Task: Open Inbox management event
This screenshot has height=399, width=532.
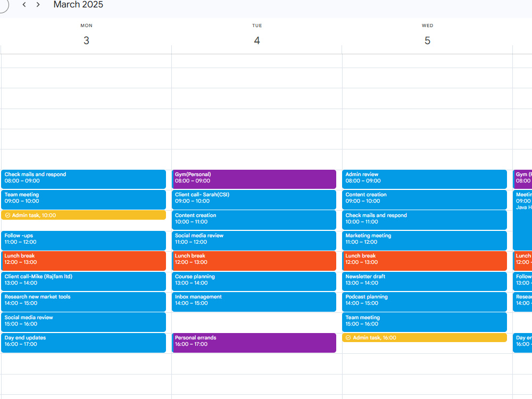Action: pyautogui.click(x=254, y=302)
